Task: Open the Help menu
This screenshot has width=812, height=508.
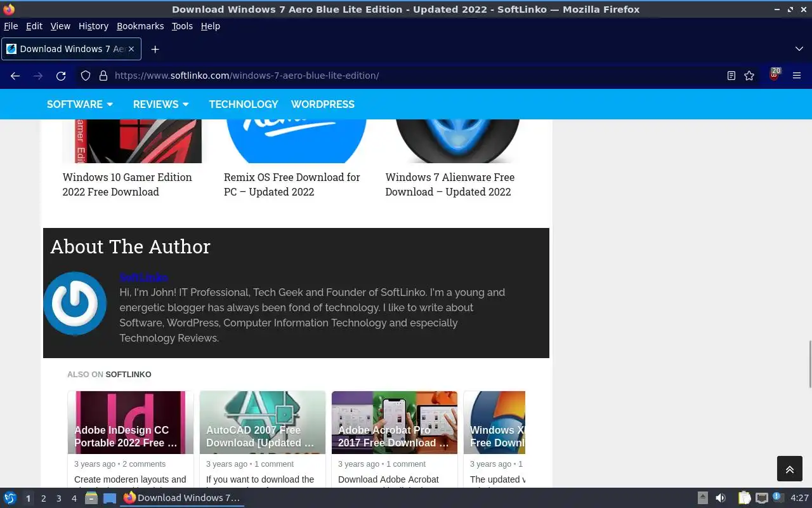Action: [210, 26]
